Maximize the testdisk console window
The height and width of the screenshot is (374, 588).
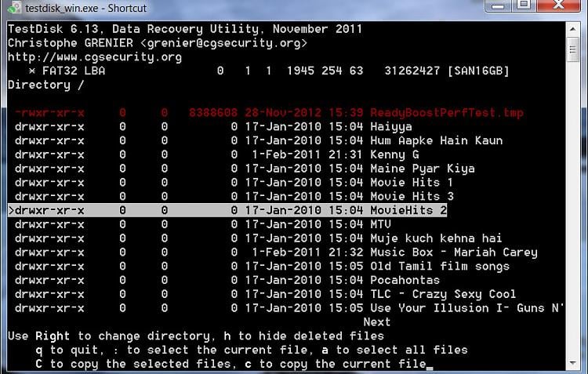pyautogui.click(x=524, y=5)
